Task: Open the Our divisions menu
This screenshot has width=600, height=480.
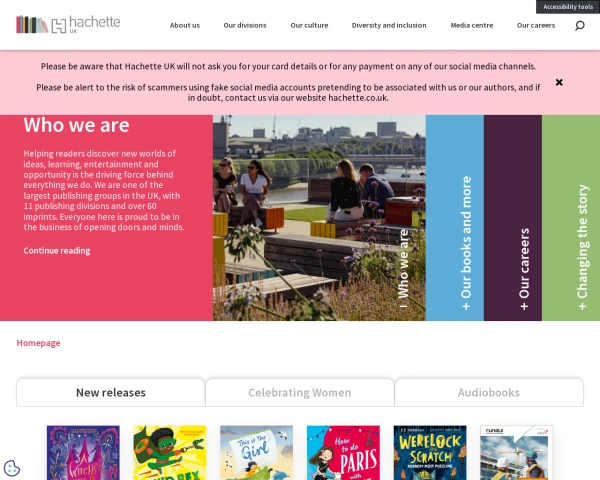Action: [245, 25]
